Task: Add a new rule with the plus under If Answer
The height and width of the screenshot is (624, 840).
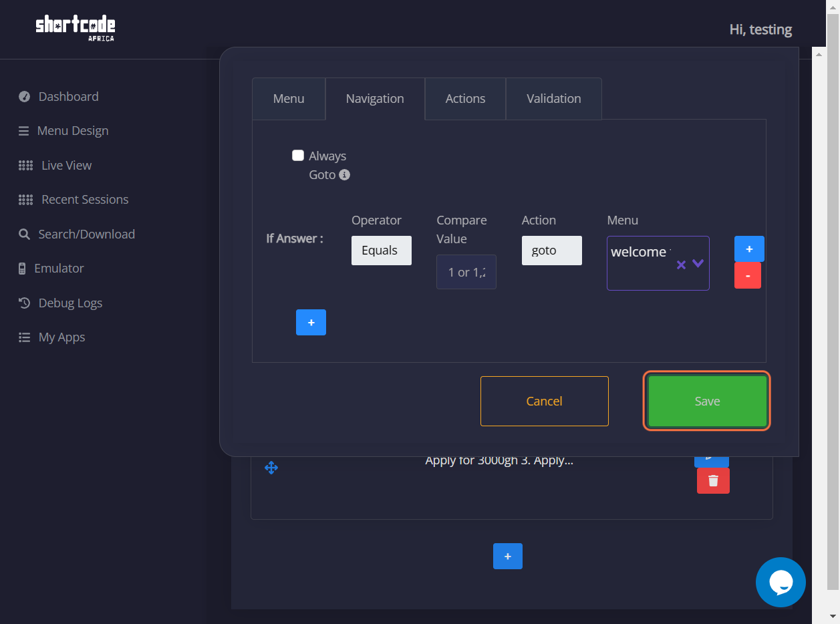Action: [x=311, y=322]
